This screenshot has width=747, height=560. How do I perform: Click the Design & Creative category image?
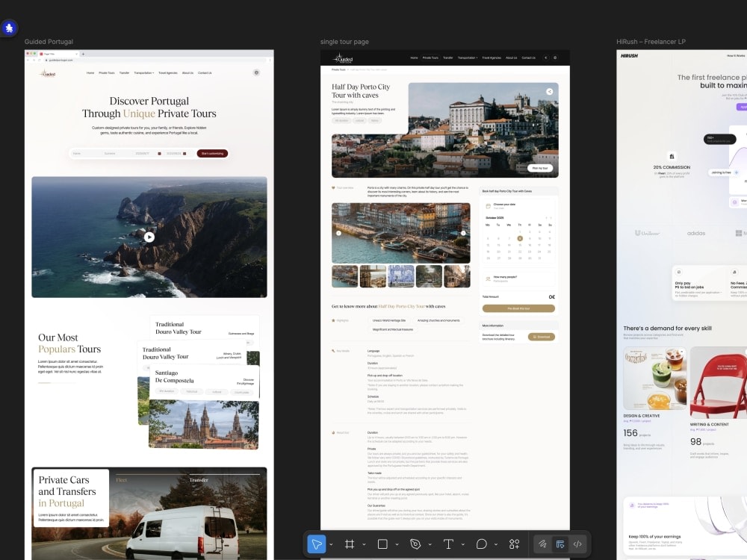[655, 378]
